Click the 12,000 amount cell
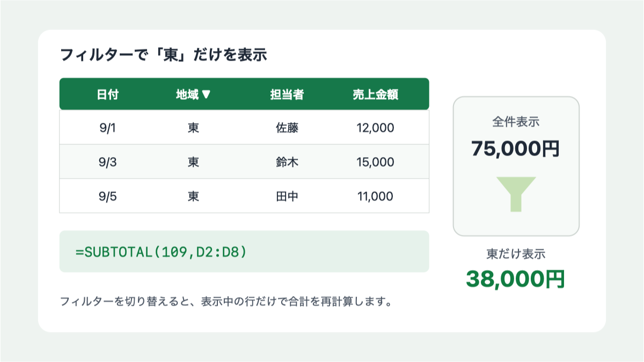Viewport: 644px width, 362px height. pos(376,128)
